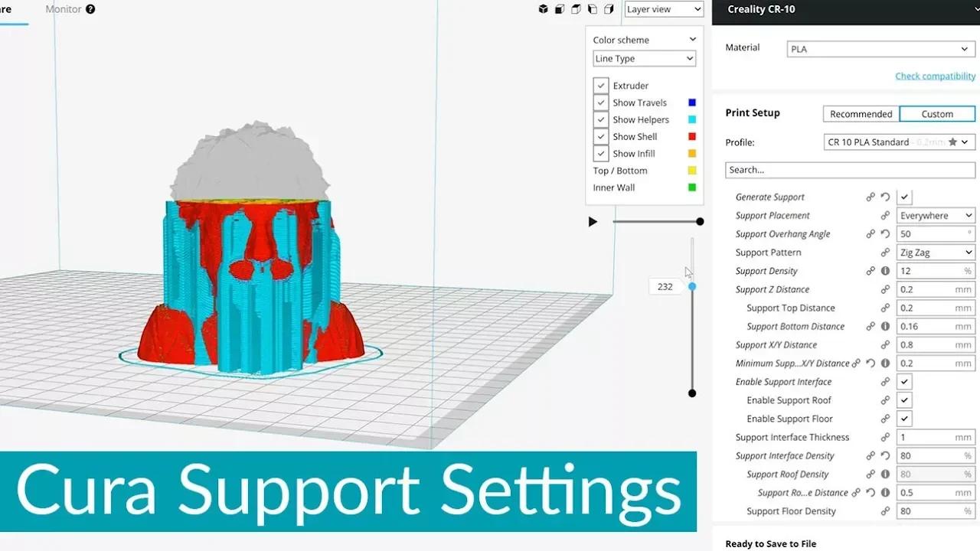Disable the Show Infill option
980x551 pixels.
tap(600, 153)
